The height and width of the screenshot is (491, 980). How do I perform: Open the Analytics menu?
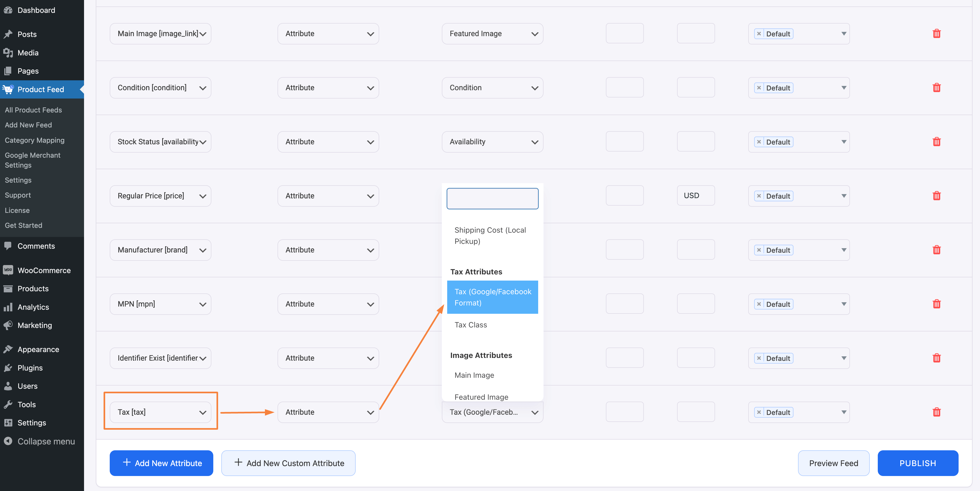pyautogui.click(x=42, y=307)
